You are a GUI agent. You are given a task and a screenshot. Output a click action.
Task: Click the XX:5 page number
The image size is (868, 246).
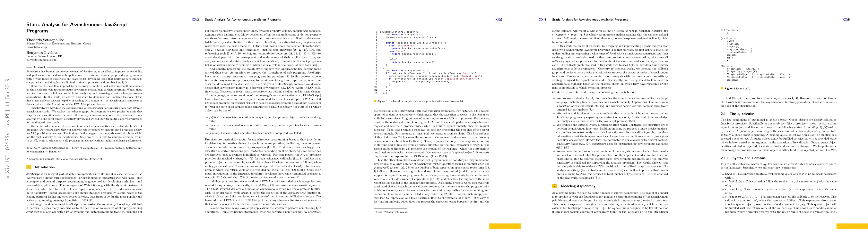[x=846, y=19]
